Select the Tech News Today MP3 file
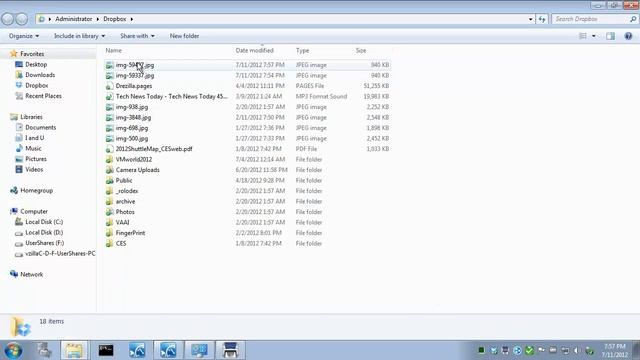 pos(171,96)
